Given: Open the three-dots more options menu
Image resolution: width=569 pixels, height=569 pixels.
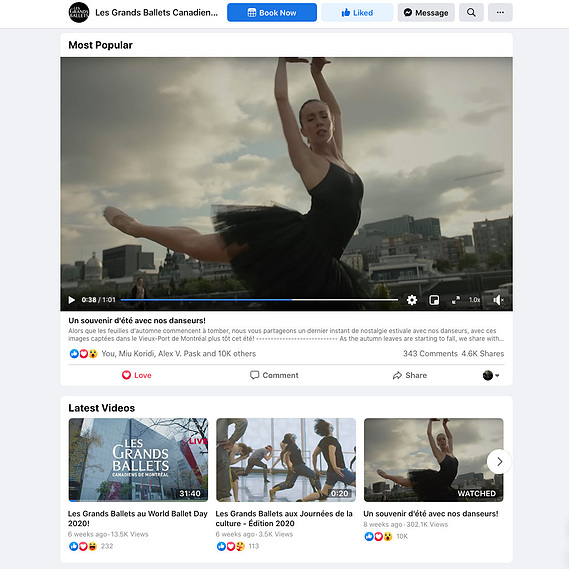Looking at the screenshot, I should click(x=500, y=12).
